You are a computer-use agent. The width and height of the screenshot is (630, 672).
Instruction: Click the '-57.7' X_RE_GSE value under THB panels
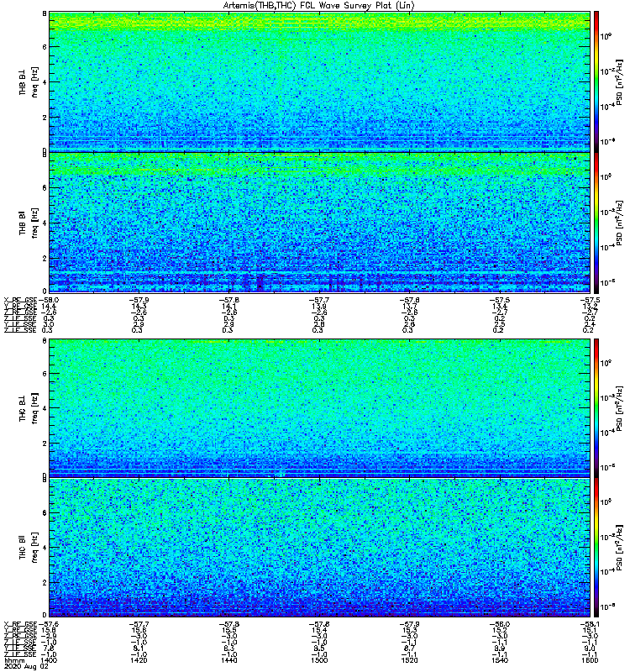point(319,301)
